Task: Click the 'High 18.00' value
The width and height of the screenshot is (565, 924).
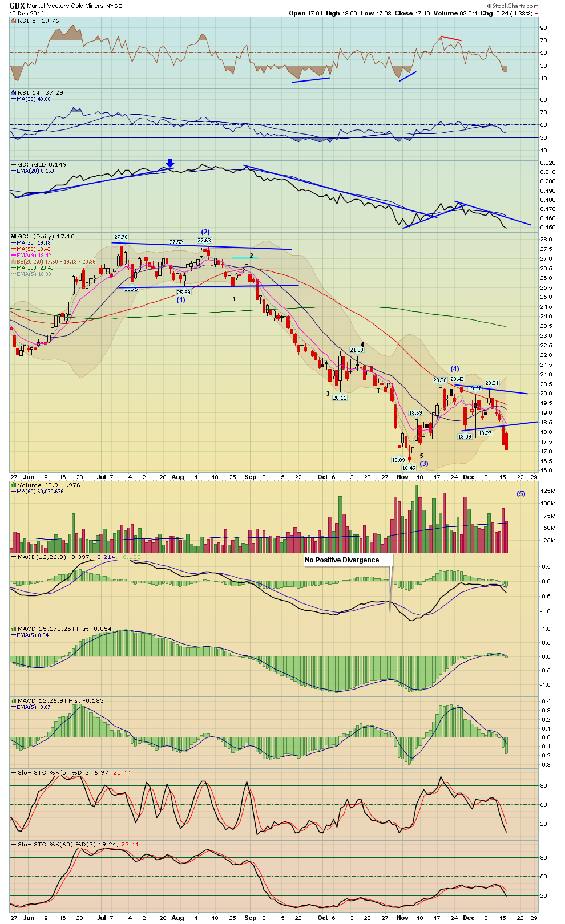Action: click(341, 13)
